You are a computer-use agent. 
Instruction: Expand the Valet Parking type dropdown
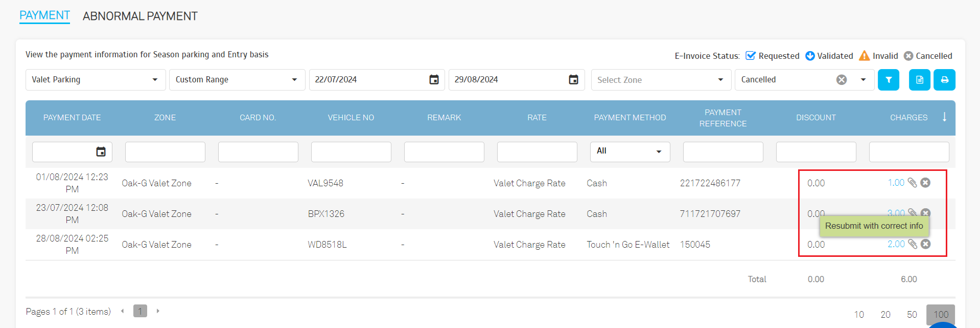tap(155, 80)
